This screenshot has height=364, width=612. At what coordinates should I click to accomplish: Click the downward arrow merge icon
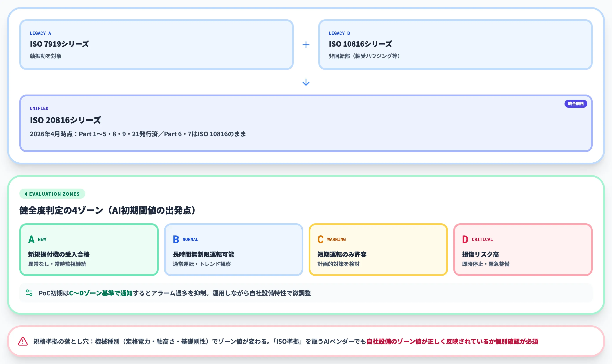click(x=306, y=82)
